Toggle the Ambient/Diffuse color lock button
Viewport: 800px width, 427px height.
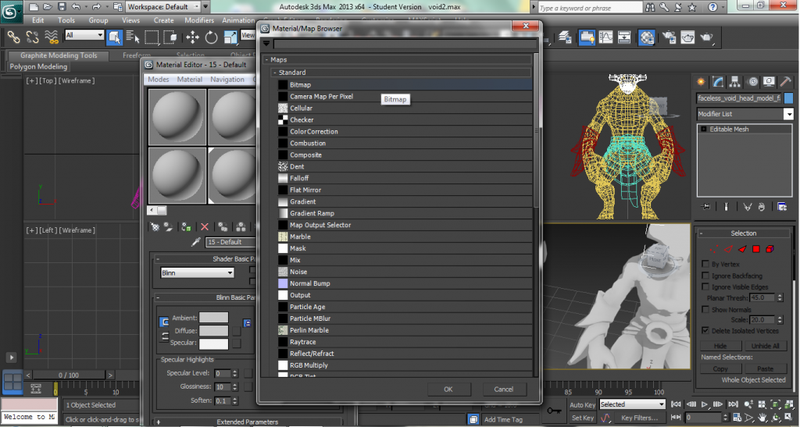coord(164,321)
